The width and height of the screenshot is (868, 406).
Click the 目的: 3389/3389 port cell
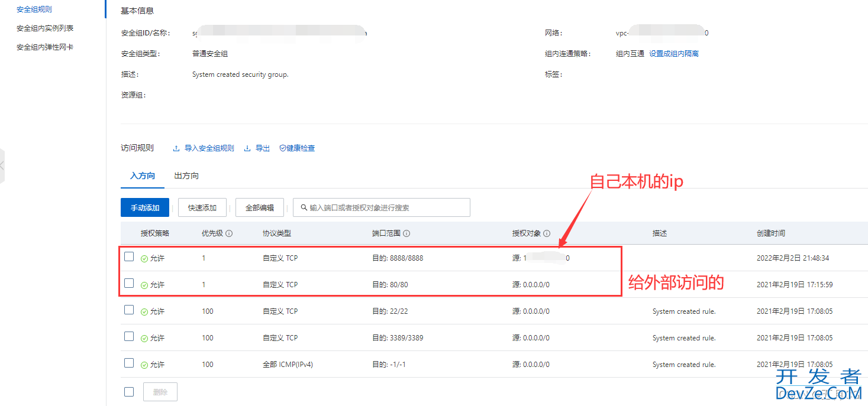[x=398, y=338]
